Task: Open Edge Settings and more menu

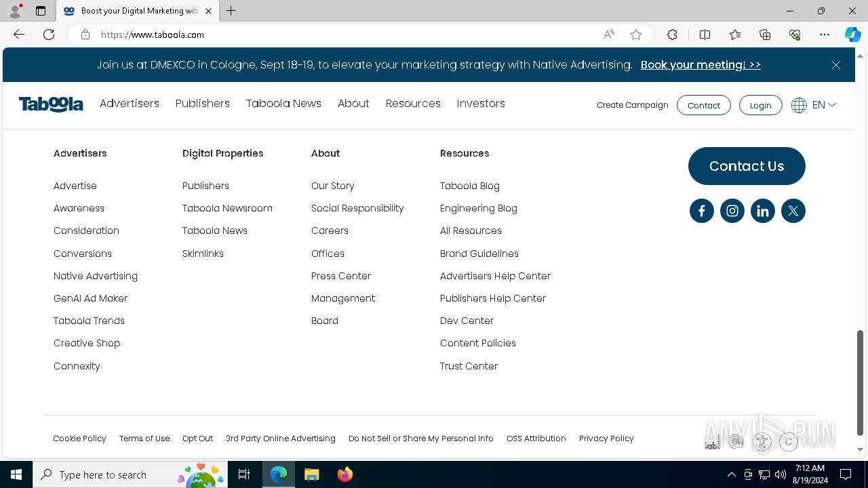Action: pos(825,35)
